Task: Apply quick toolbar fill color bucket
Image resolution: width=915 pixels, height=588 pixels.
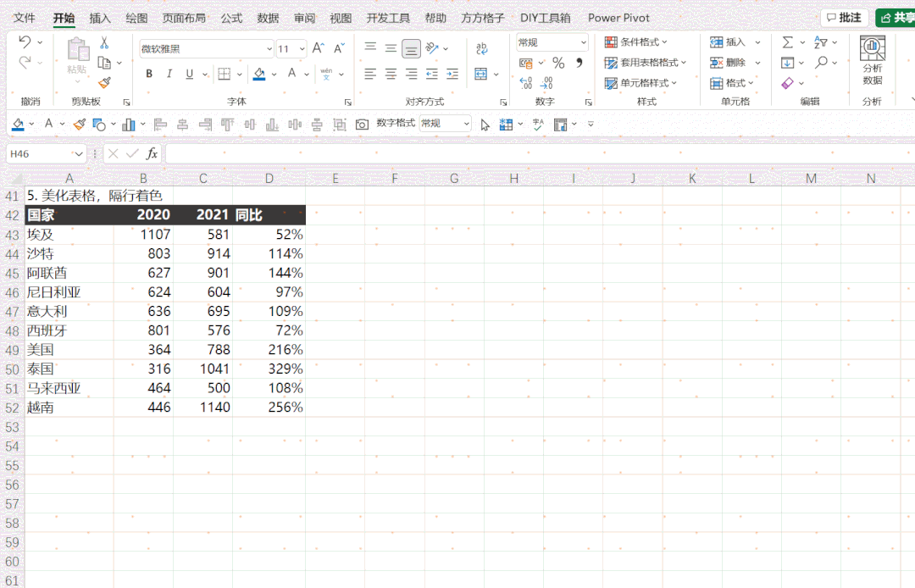Action: [x=18, y=125]
